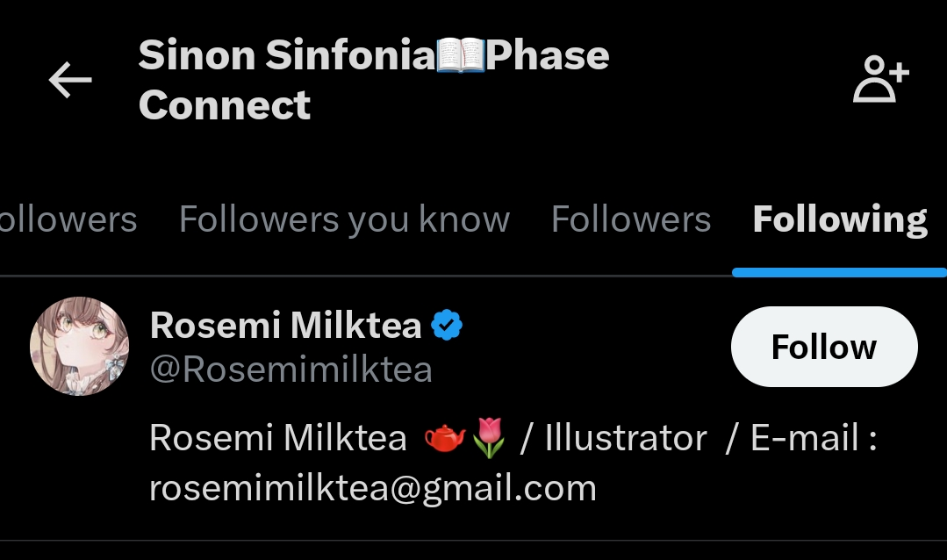This screenshot has height=560, width=947.
Task: Tap the back arrow in the header
Action: click(70, 81)
